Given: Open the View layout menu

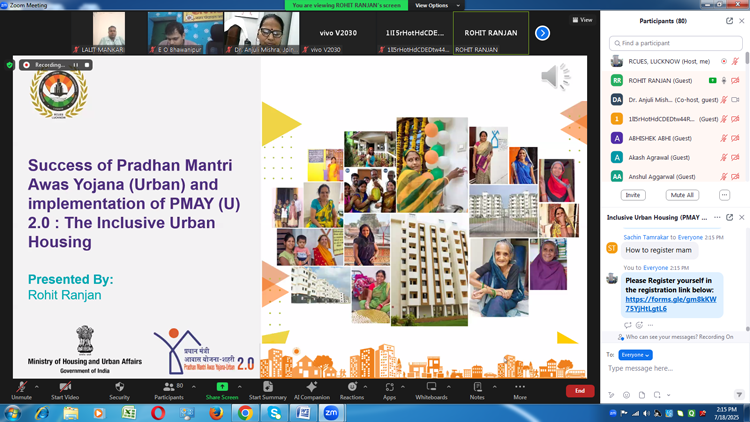Looking at the screenshot, I should [x=583, y=20].
